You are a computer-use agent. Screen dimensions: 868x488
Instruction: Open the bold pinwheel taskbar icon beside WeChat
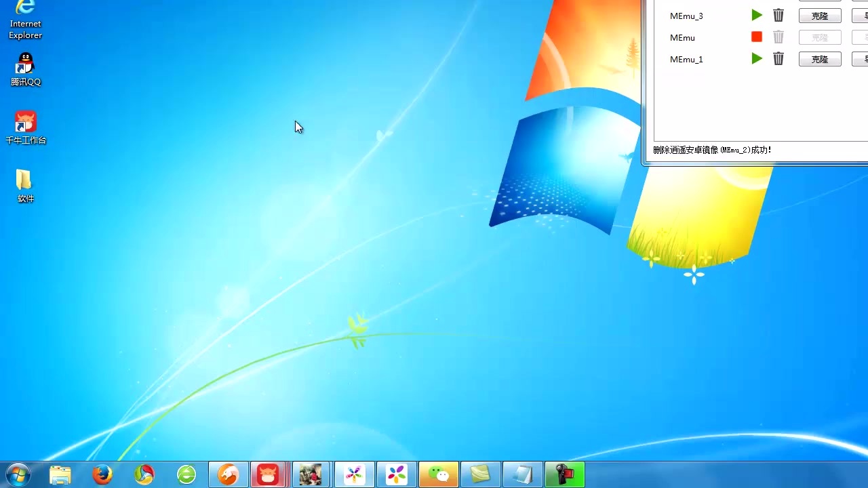click(397, 474)
